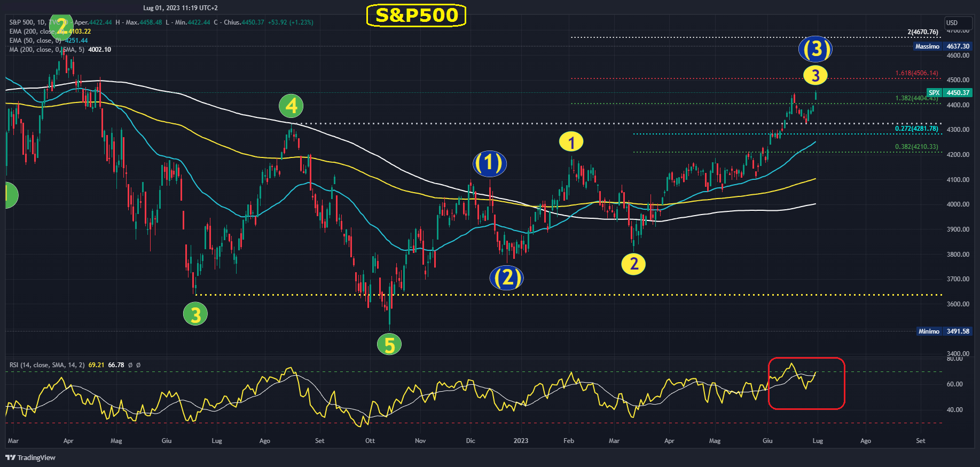The width and height of the screenshot is (980, 467).
Task: Click the 1.382(4404.43) Fibonacci level label
Action: [x=916, y=98]
